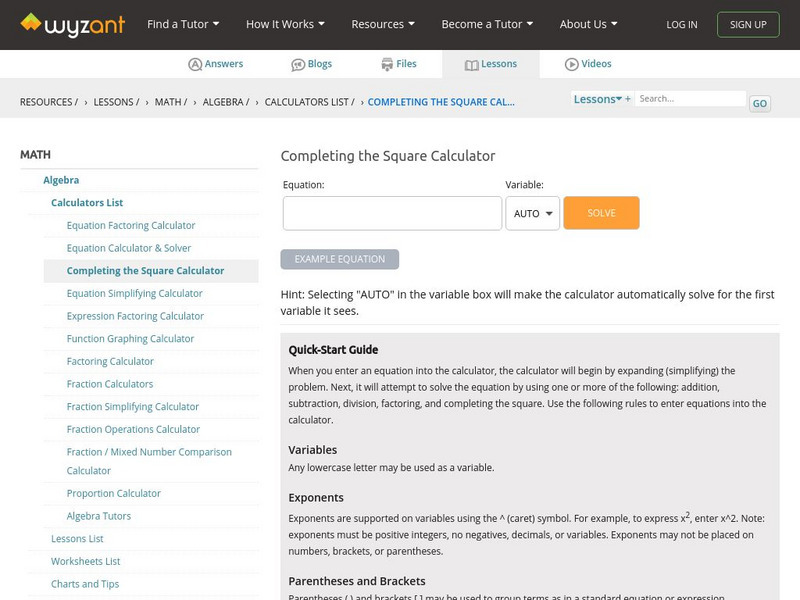The height and width of the screenshot is (600, 800).
Task: Expand the Resources menu
Action: pos(383,24)
